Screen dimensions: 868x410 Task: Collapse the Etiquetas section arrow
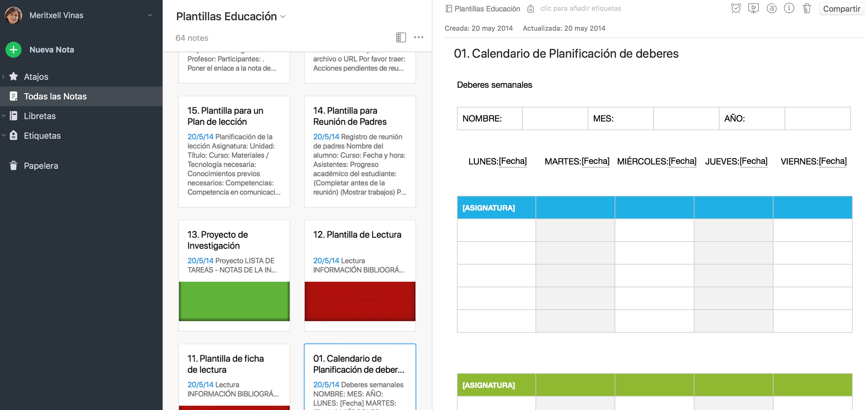(3, 136)
